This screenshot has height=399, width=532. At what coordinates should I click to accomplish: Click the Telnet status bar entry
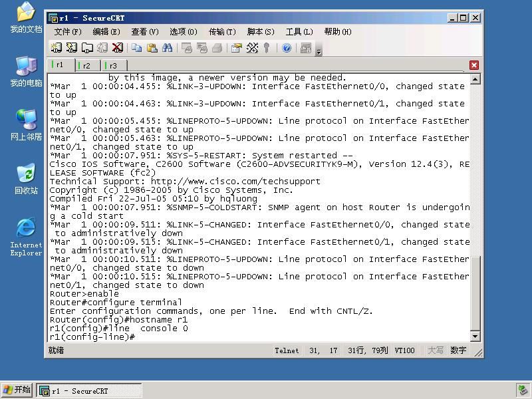click(287, 350)
